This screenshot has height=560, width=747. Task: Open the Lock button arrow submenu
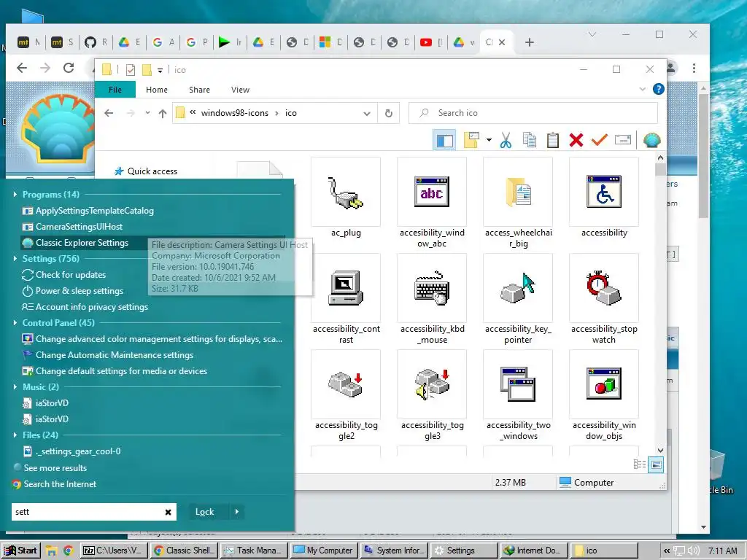[237, 512]
